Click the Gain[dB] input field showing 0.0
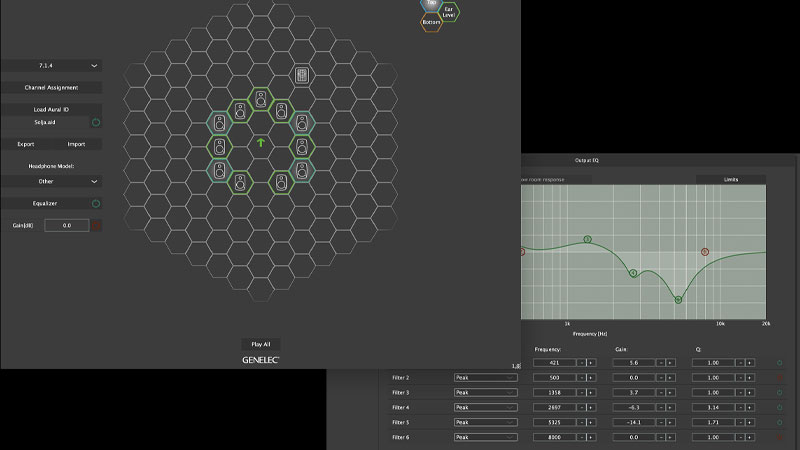The image size is (800, 450). pos(67,226)
